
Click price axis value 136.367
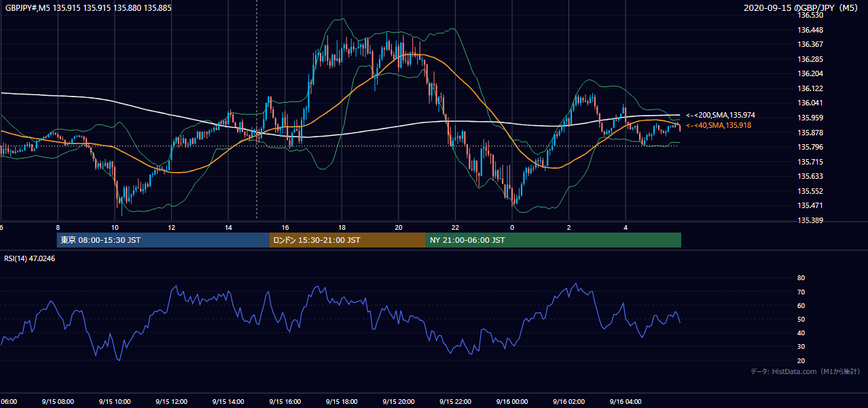[x=810, y=44]
